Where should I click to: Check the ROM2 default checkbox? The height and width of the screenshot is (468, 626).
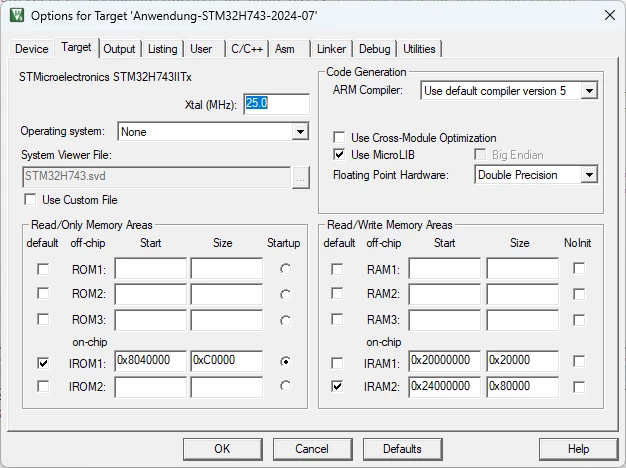(43, 293)
